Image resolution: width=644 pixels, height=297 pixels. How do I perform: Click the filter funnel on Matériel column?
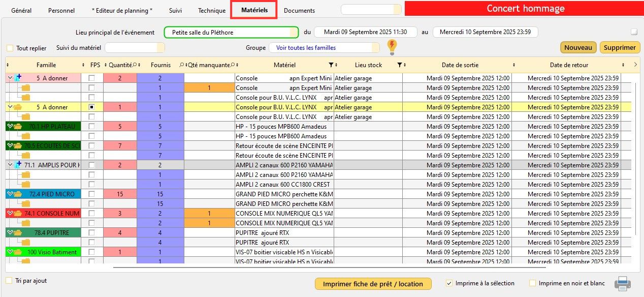331,65
